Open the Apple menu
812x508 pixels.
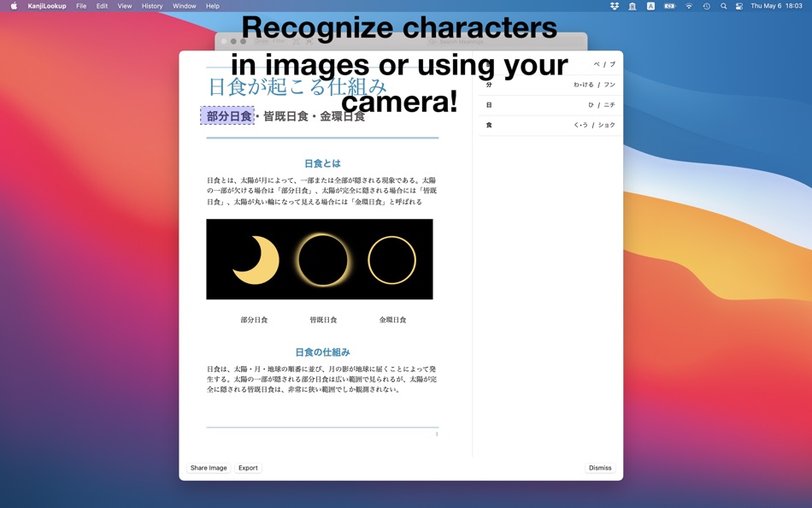(x=14, y=6)
